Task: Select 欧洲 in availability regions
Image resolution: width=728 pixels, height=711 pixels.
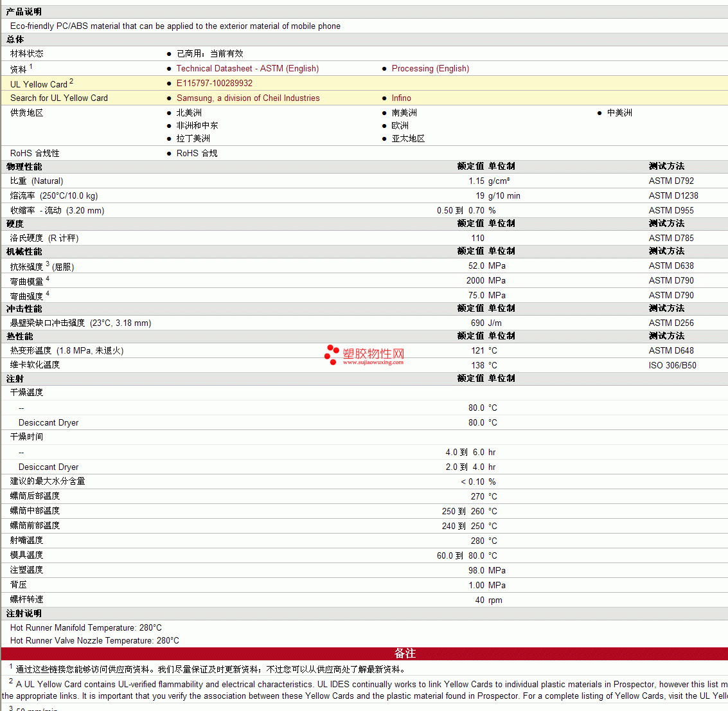Action: pos(400,126)
